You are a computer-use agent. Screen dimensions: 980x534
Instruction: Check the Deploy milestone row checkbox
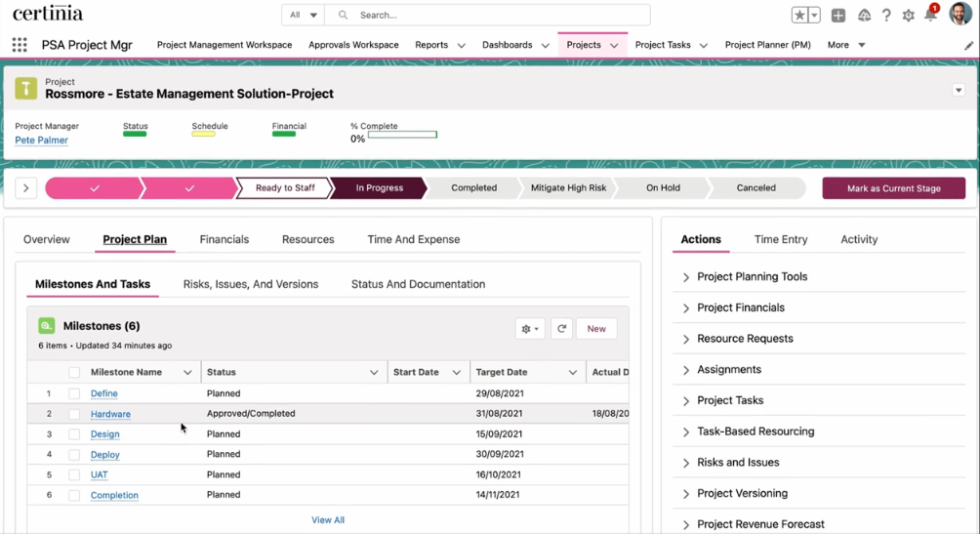[74, 455]
